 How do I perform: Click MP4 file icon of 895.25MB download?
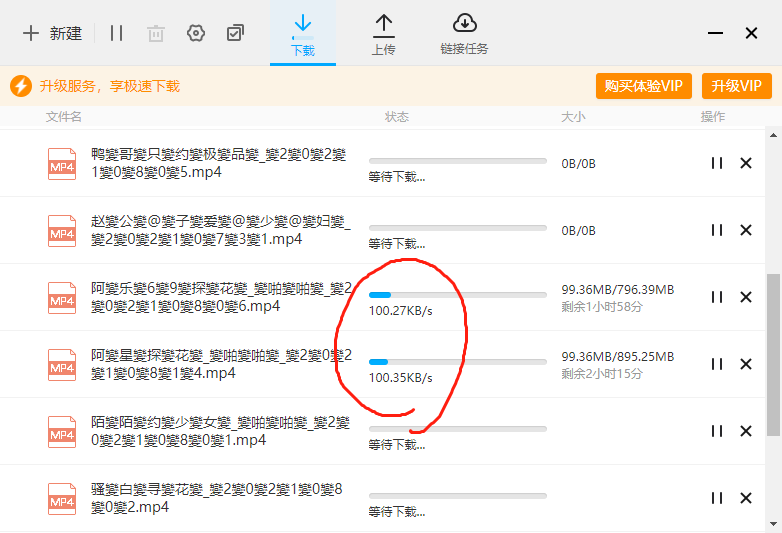pyautogui.click(x=62, y=364)
